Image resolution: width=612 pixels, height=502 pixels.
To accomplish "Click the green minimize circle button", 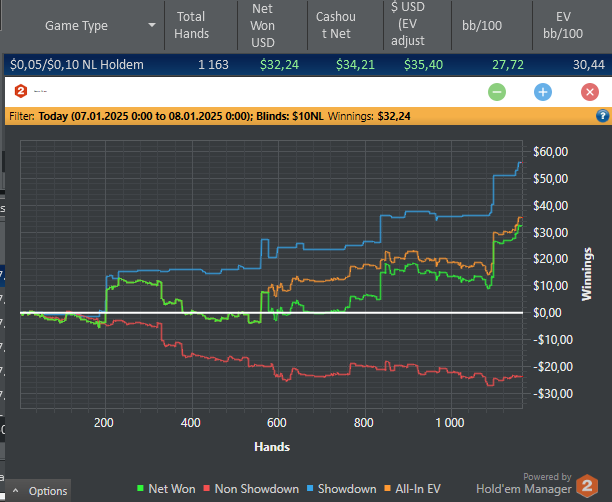I will point(497,92).
